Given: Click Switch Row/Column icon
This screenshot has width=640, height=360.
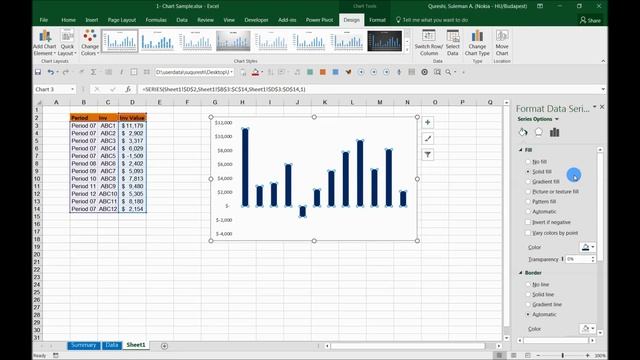Looking at the screenshot, I should coord(429,36).
